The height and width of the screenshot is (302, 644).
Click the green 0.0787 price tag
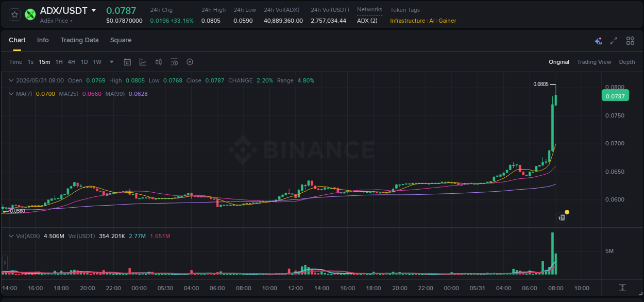pos(615,96)
